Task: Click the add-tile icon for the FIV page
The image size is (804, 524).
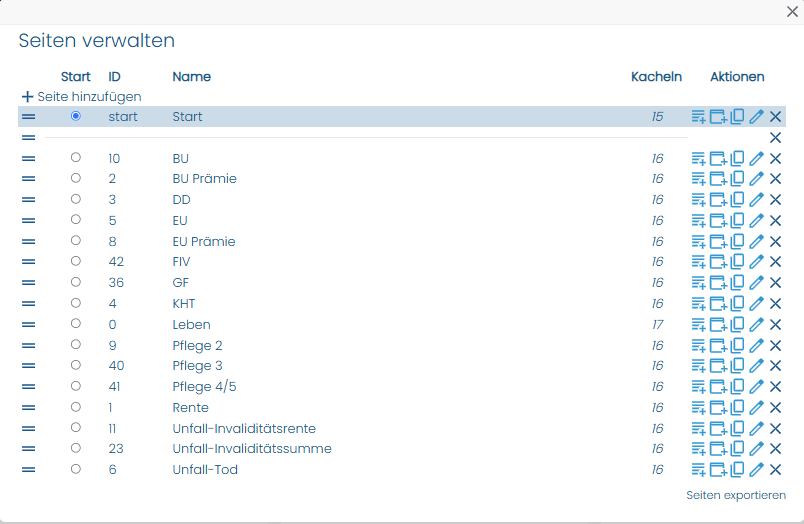Action: tap(718, 261)
